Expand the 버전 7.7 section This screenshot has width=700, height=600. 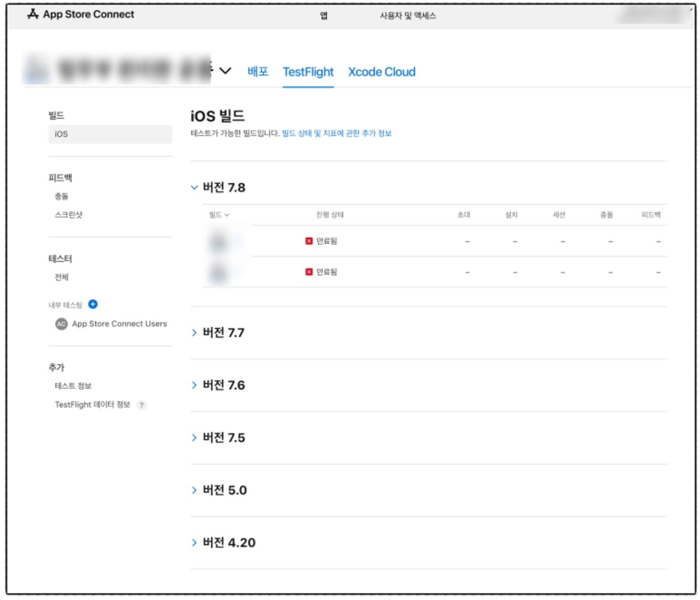pos(194,332)
